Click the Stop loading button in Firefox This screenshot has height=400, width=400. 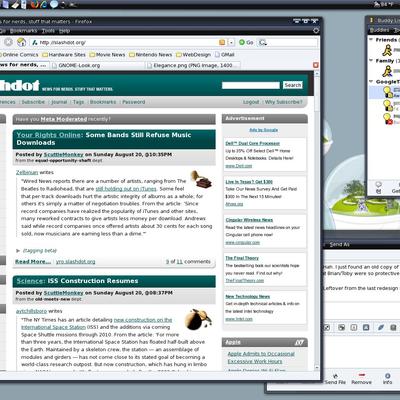pyautogui.click(x=8, y=42)
